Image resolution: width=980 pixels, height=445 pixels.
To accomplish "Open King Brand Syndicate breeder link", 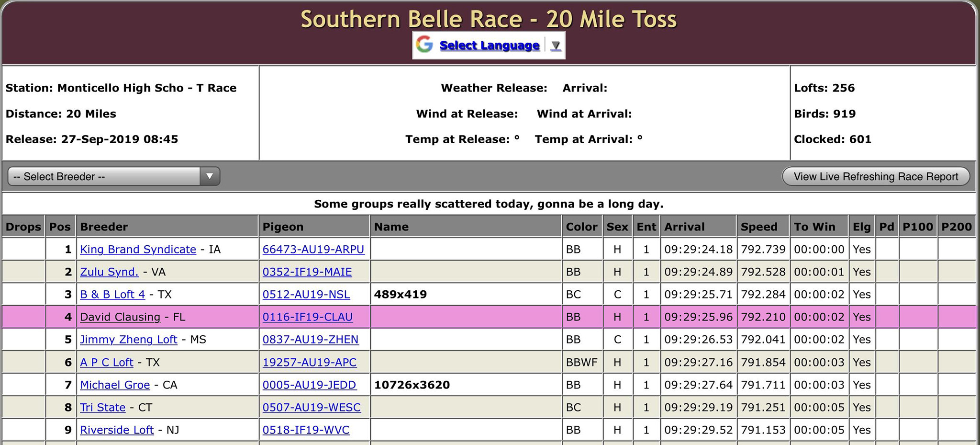I will (138, 250).
